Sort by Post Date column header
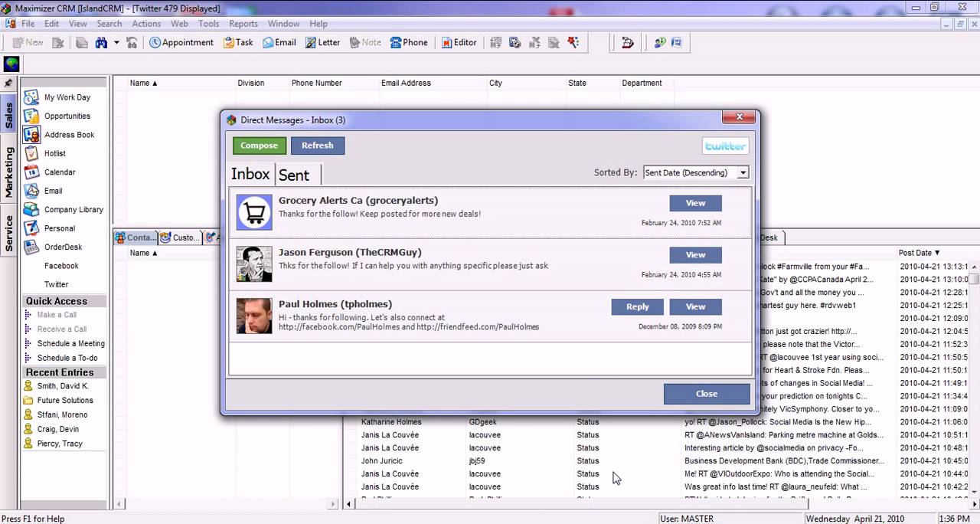 [919, 253]
